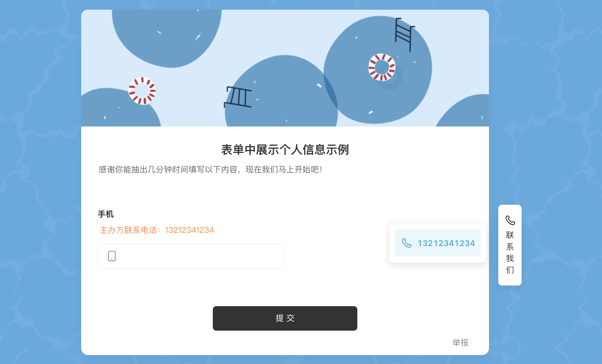Click the blue phone icon beside 13212341234
The image size is (602, 364).
pyautogui.click(x=406, y=243)
